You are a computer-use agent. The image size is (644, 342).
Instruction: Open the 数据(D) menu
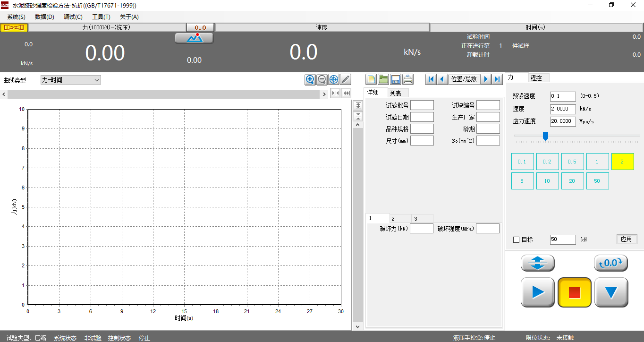(44, 17)
